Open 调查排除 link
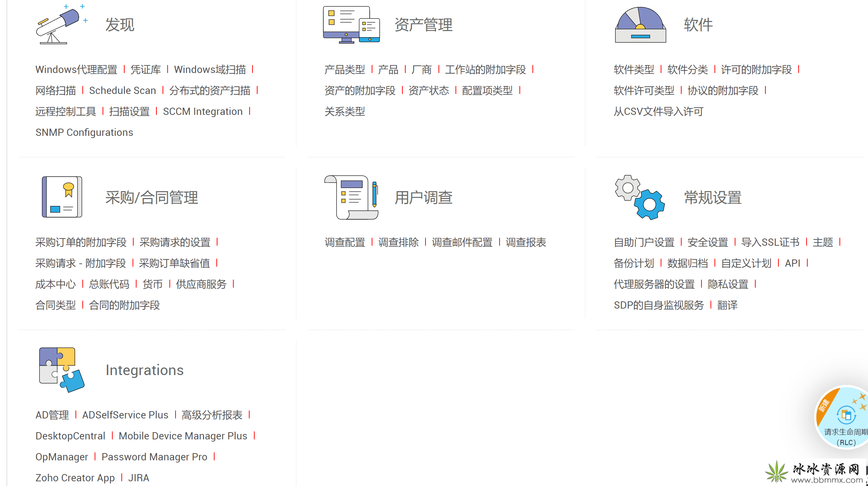868x486 pixels. (x=398, y=242)
